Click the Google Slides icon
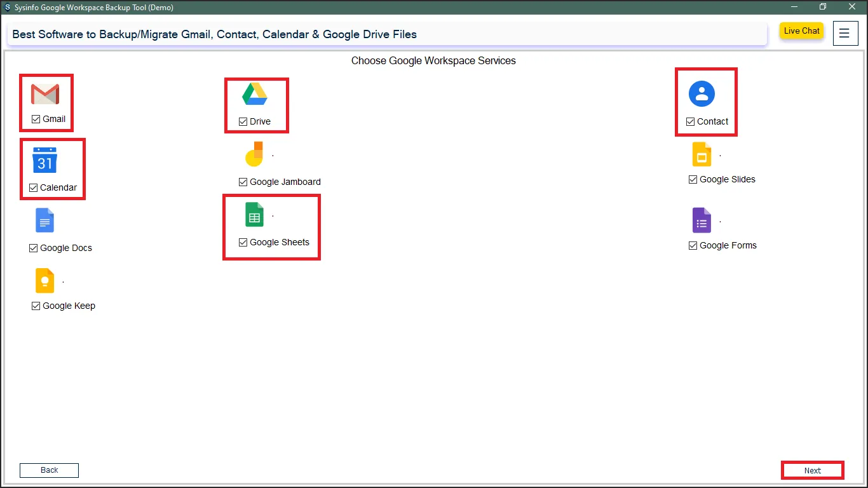This screenshot has height=488, width=868. pyautogui.click(x=702, y=154)
